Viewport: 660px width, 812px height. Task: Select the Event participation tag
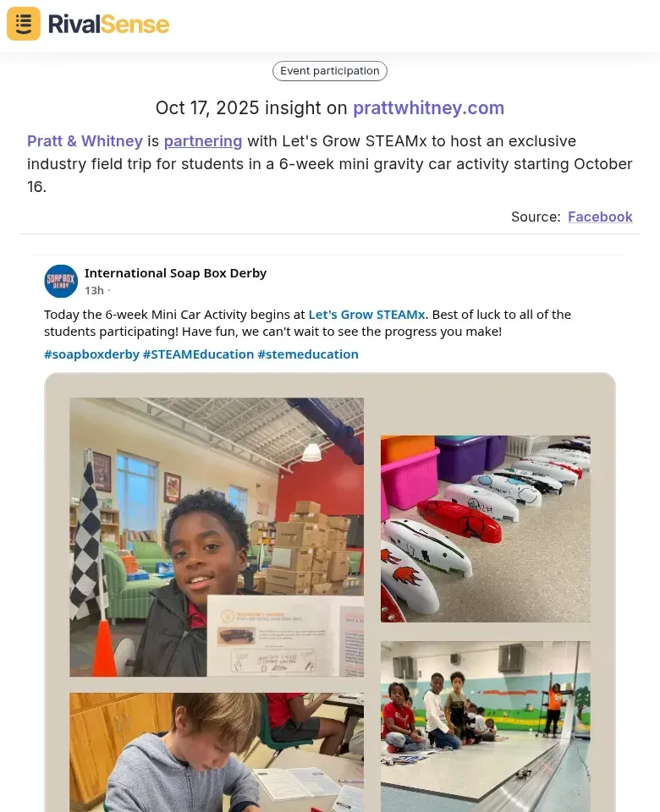(330, 71)
